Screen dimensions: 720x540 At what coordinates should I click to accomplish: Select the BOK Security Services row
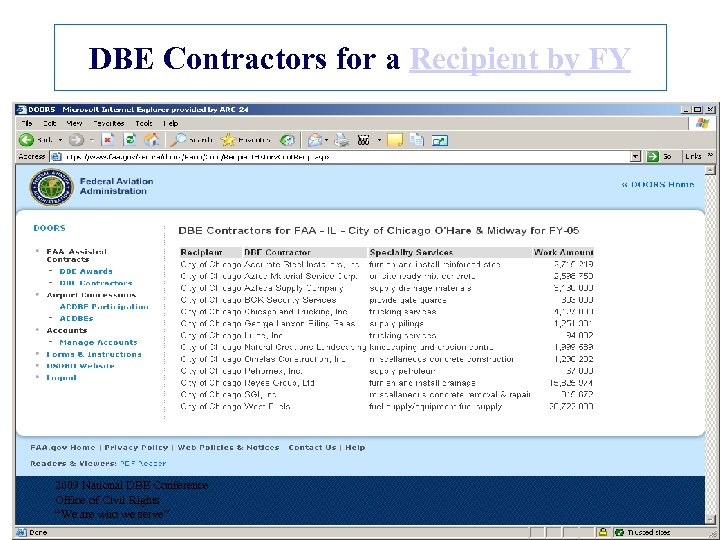387,300
